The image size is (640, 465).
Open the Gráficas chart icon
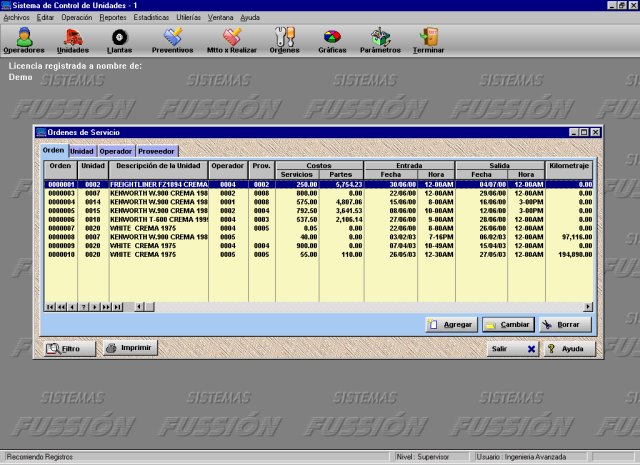pyautogui.click(x=332, y=39)
